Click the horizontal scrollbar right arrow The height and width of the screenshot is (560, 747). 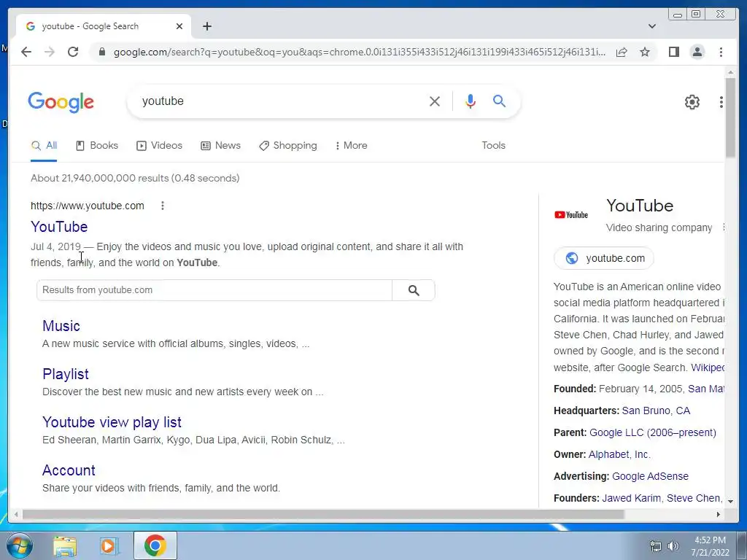click(x=719, y=514)
